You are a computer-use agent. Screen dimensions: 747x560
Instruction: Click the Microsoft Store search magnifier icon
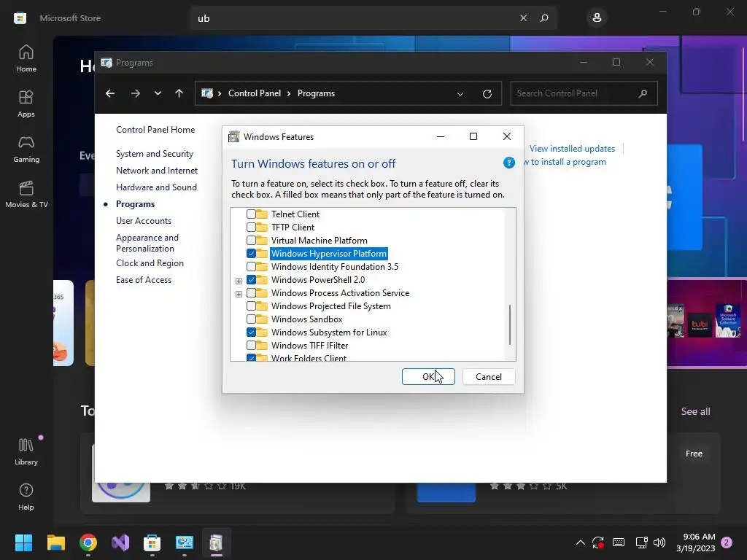point(544,18)
